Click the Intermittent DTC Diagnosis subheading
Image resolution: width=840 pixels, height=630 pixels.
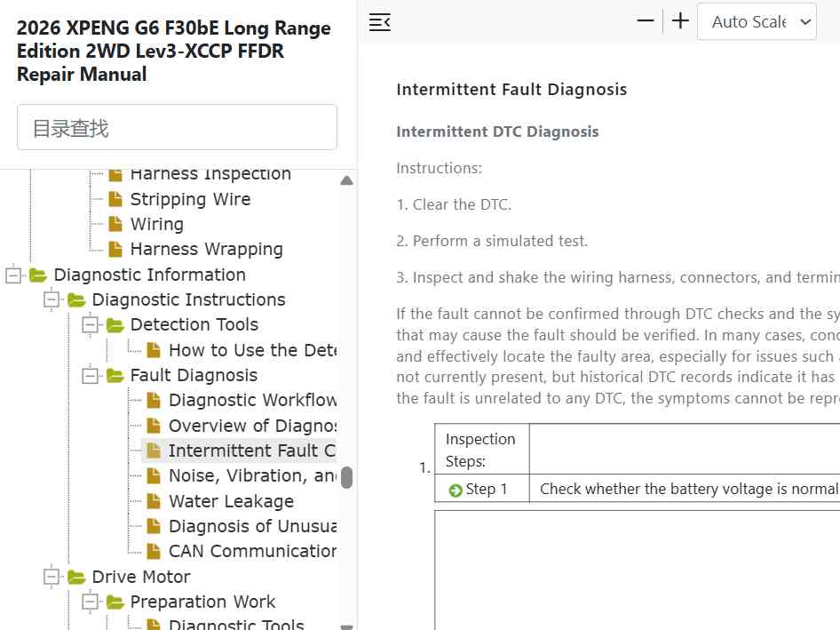497,132
